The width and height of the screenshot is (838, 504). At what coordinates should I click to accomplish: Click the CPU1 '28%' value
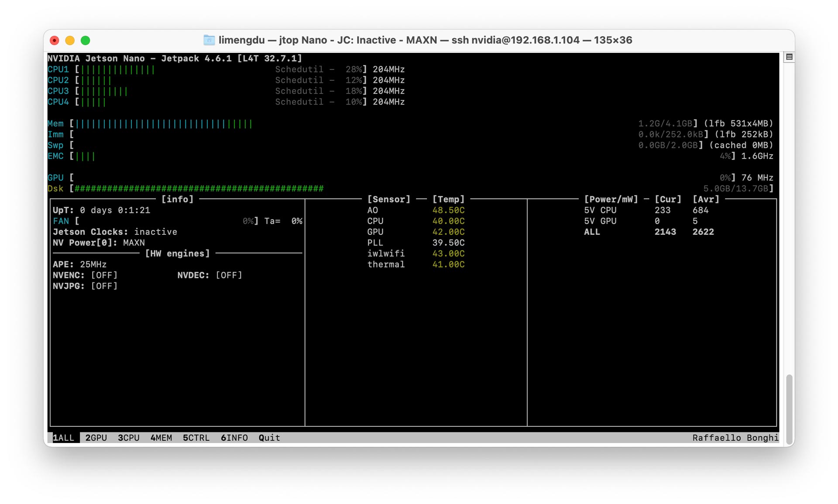(354, 69)
